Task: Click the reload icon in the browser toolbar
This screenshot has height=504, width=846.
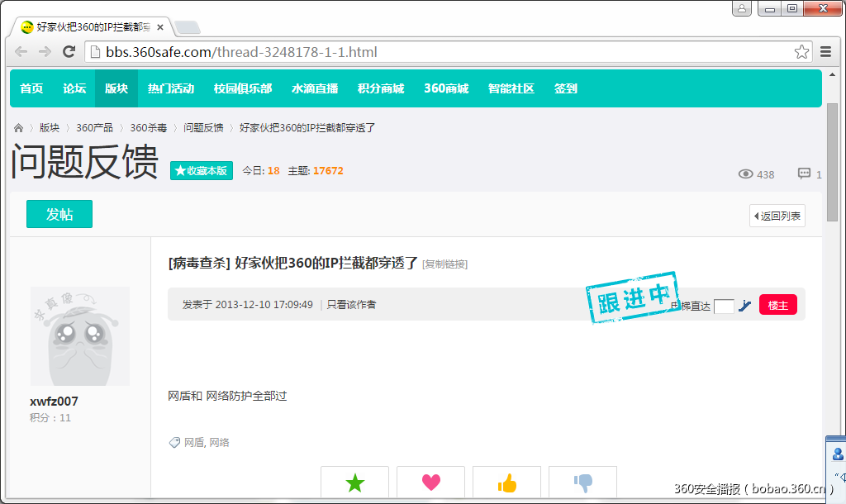Action: coord(69,51)
